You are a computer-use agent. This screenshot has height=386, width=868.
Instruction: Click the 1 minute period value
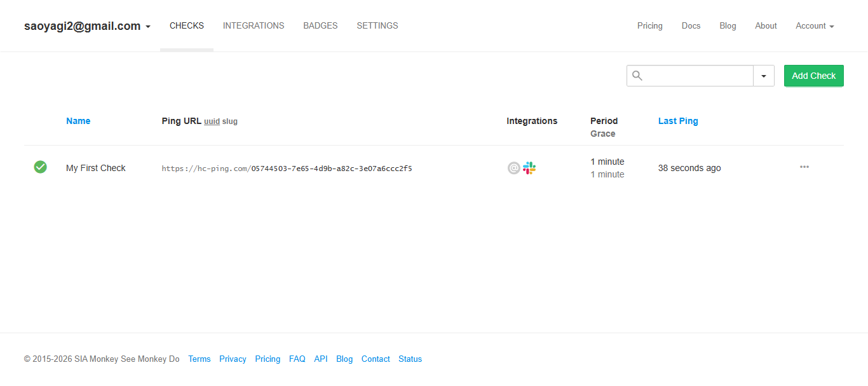click(607, 162)
